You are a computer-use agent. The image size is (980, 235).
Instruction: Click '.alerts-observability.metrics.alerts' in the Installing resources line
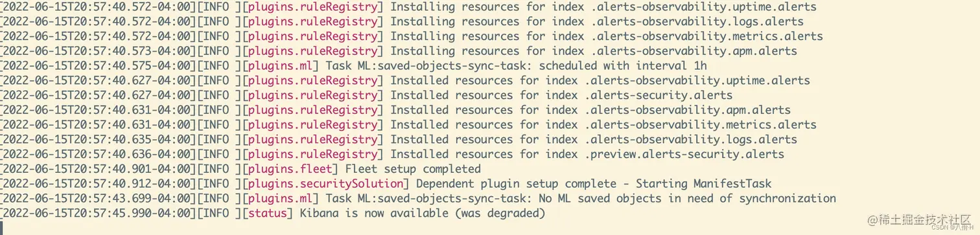[x=706, y=36]
